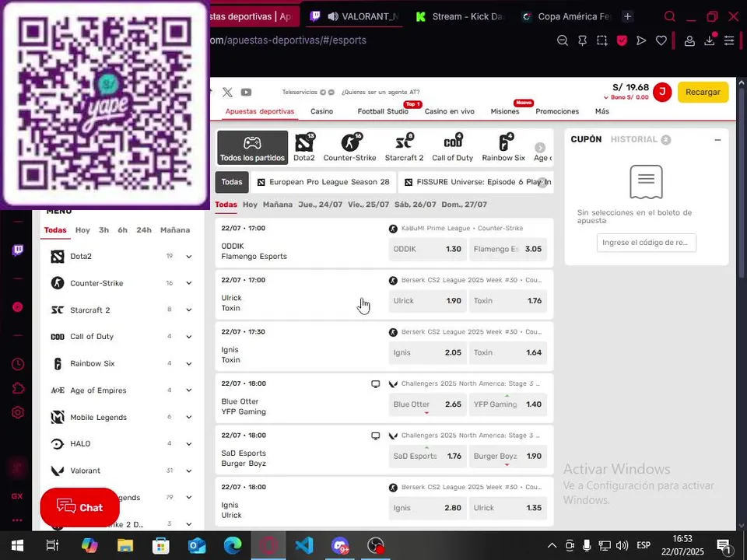The height and width of the screenshot is (560, 747).
Task: Open the settings gear icon in sidebar
Action: (x=18, y=412)
